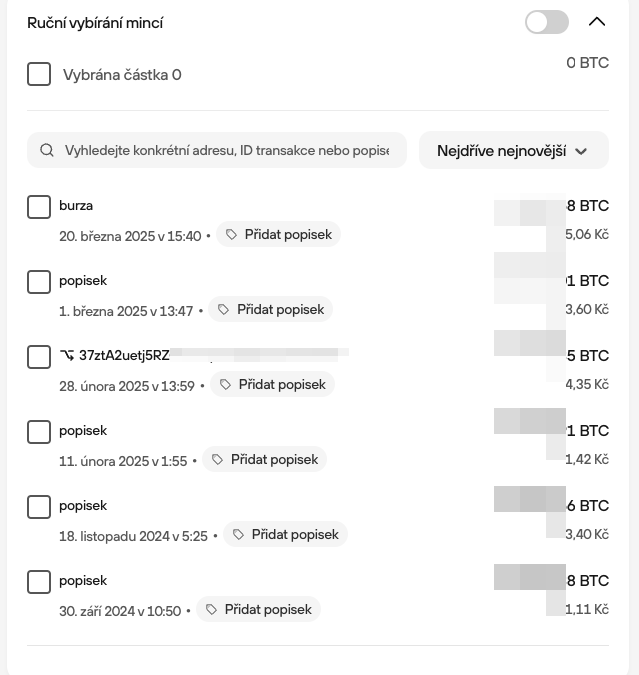Screen dimensions: 639x675
Task: Focus the address and transaction ID search field
Action: click(217, 150)
